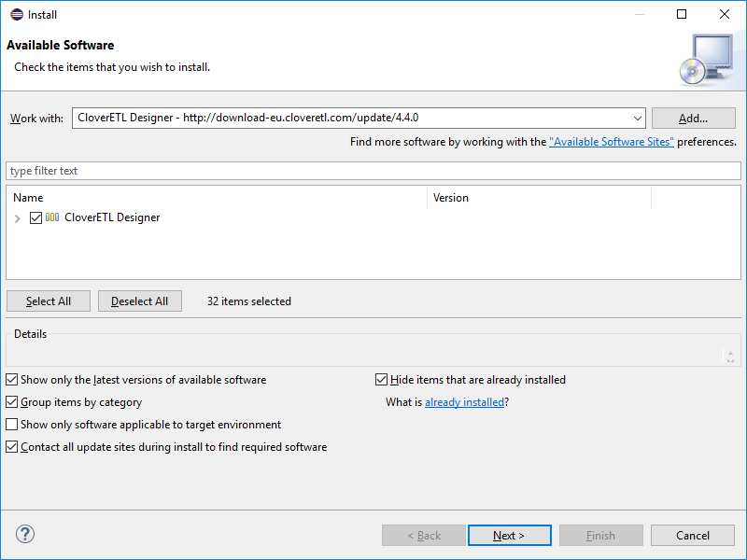Toggle Contact all update sites checkbox
747x560 pixels.
pos(12,447)
